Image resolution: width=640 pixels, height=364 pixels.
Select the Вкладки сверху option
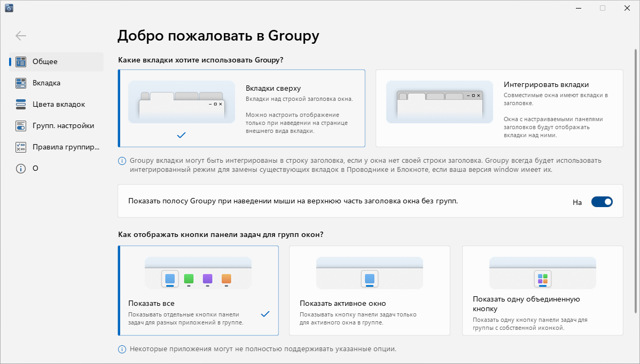pos(241,108)
